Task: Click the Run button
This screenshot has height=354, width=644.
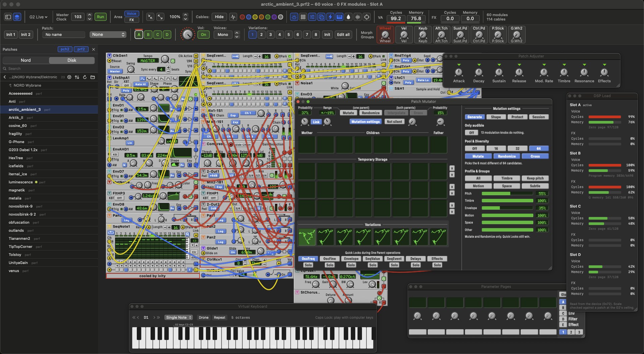Action: click(x=101, y=17)
